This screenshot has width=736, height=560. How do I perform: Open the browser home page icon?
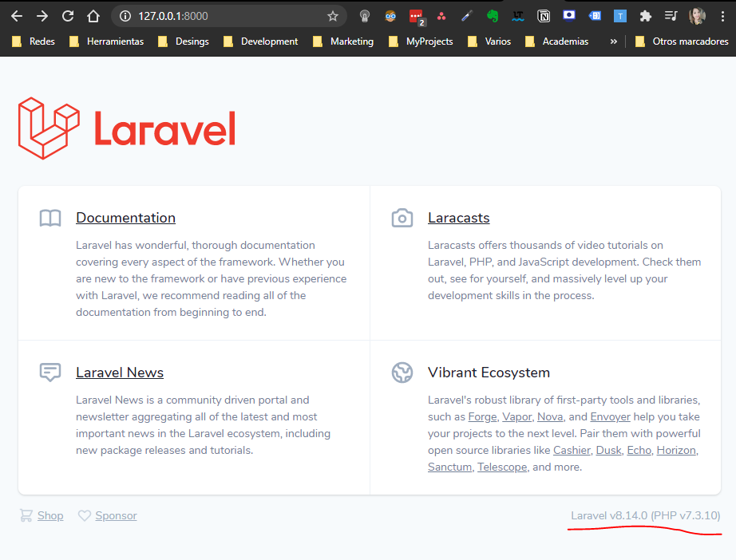[93, 16]
